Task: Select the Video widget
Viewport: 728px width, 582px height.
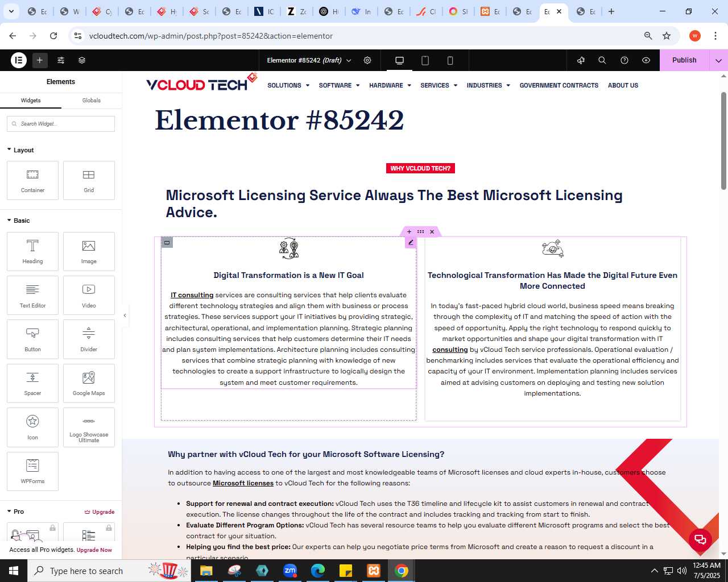Action: click(89, 296)
